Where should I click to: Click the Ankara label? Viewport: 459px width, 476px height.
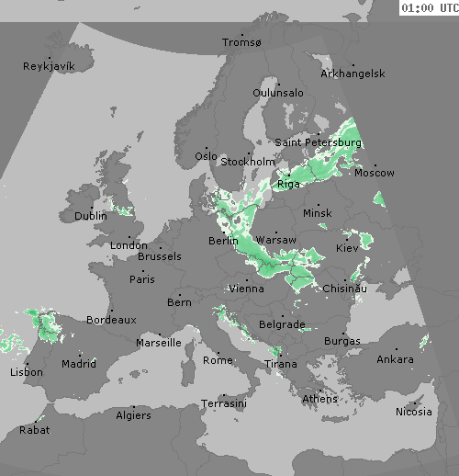[395, 359]
